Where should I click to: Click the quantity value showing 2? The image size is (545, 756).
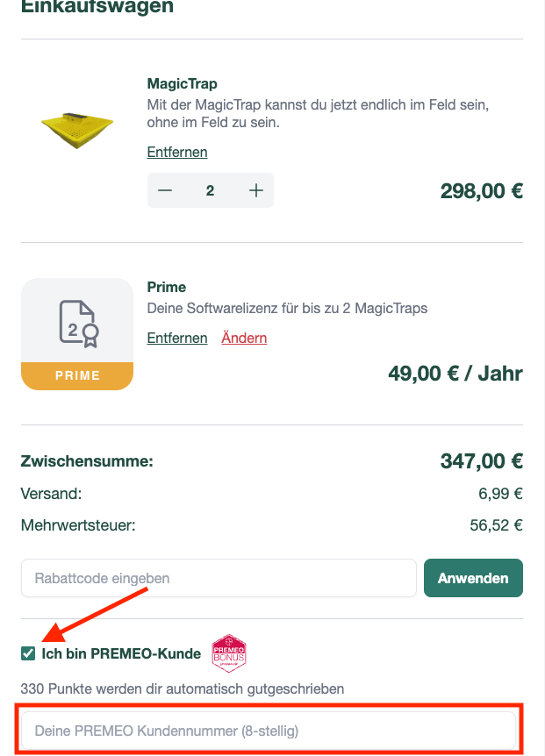210,189
